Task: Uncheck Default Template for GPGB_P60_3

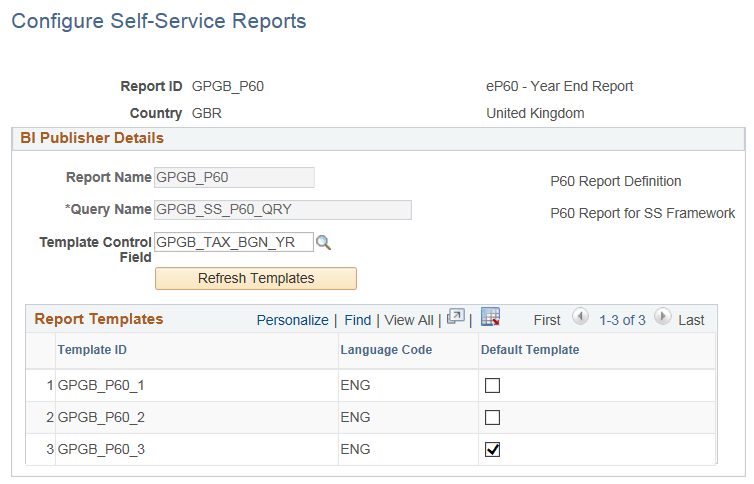Action: coord(492,449)
